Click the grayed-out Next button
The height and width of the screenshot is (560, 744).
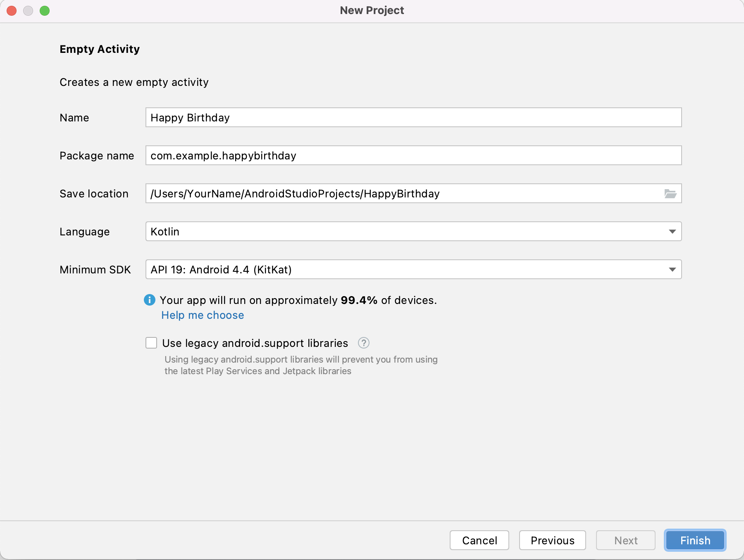click(x=625, y=540)
